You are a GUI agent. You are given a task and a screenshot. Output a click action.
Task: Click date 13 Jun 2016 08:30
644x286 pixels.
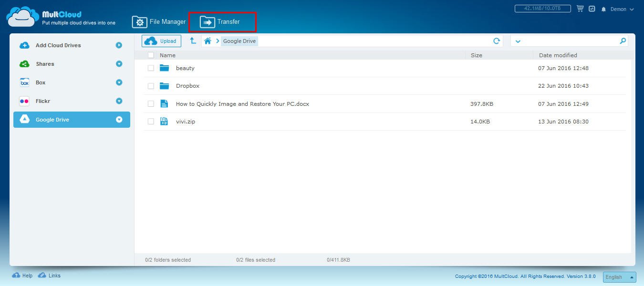tap(563, 122)
